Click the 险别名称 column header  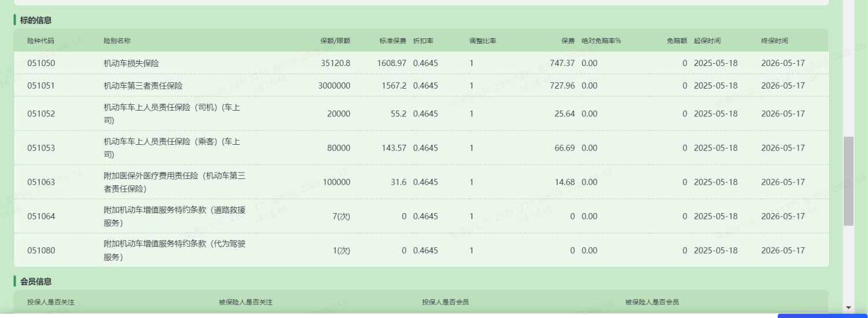coord(117,41)
